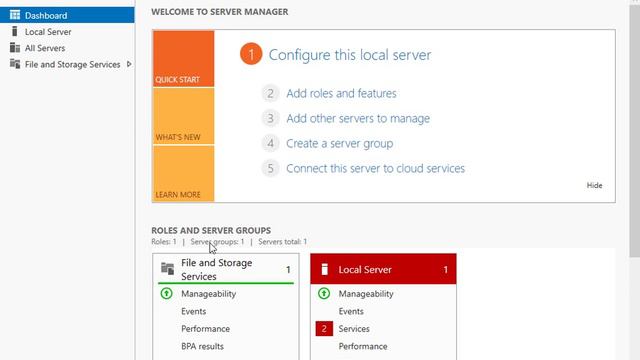
Task: Click BPA results under File and Storage Services
Action: coord(202,347)
